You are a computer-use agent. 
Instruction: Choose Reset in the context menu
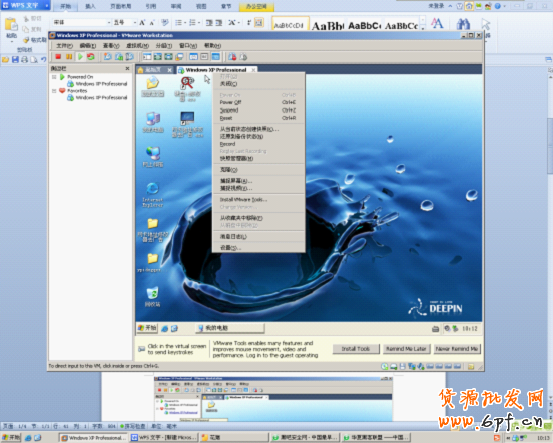click(x=259, y=118)
